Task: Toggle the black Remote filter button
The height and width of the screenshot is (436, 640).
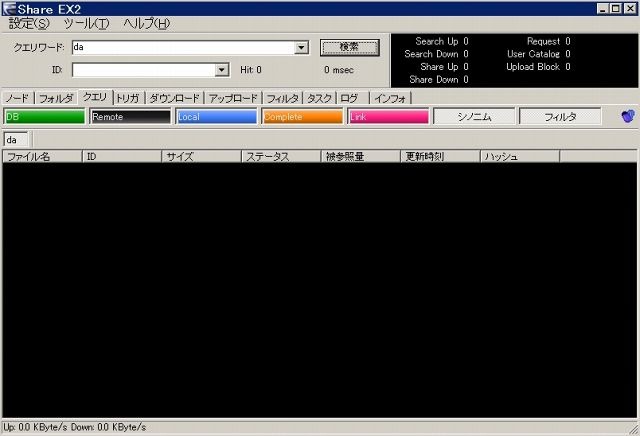Action: click(x=130, y=117)
